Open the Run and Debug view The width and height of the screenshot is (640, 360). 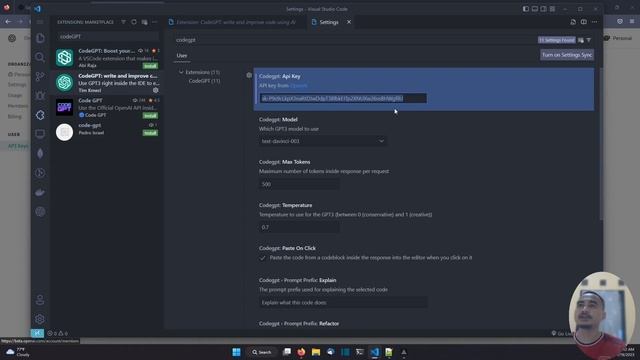(40, 96)
